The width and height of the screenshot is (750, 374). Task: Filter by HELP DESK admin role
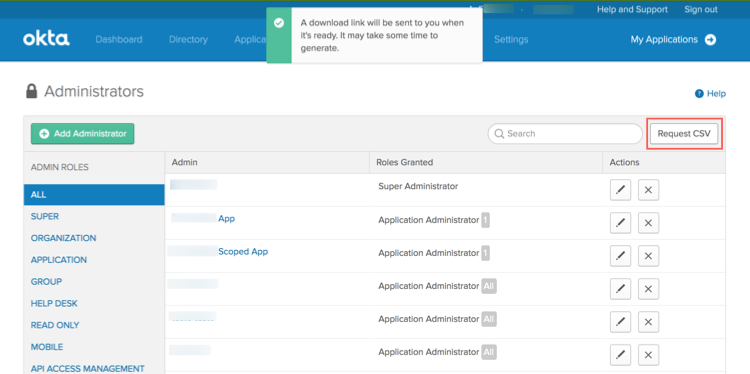point(54,304)
